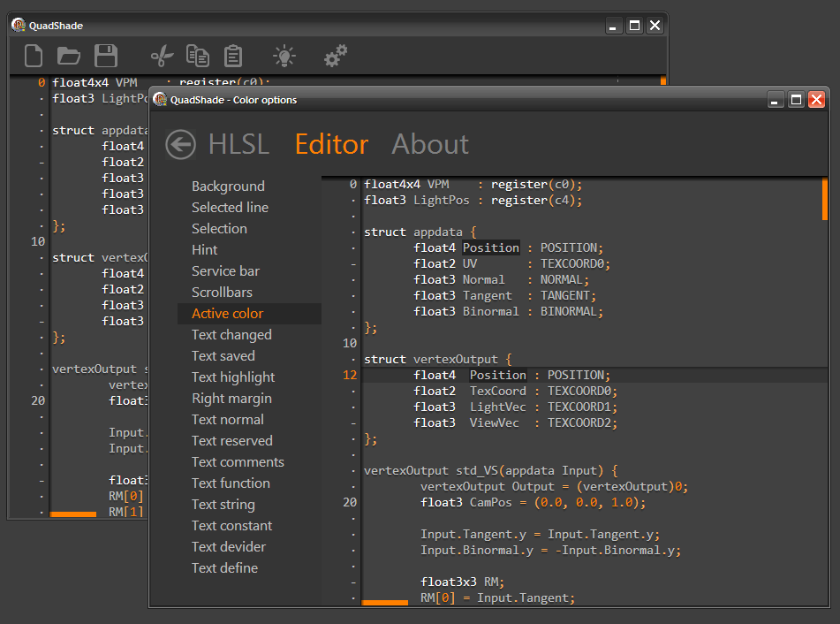Viewport: 840px width, 624px height.
Task: Paste with the clipboard icon
Action: point(233,56)
